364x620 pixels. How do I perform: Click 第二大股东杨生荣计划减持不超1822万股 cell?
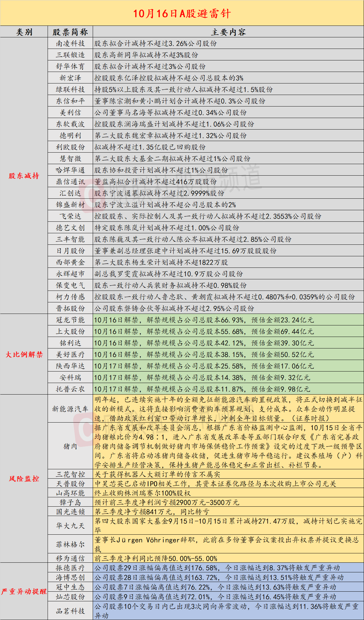point(228,262)
